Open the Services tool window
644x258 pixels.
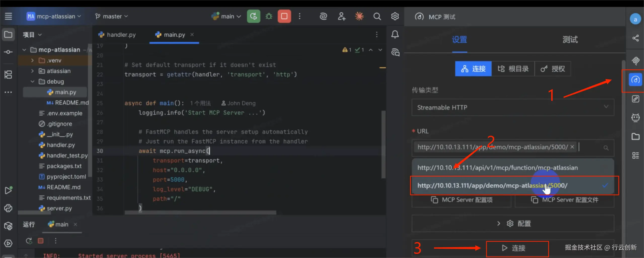point(8,243)
